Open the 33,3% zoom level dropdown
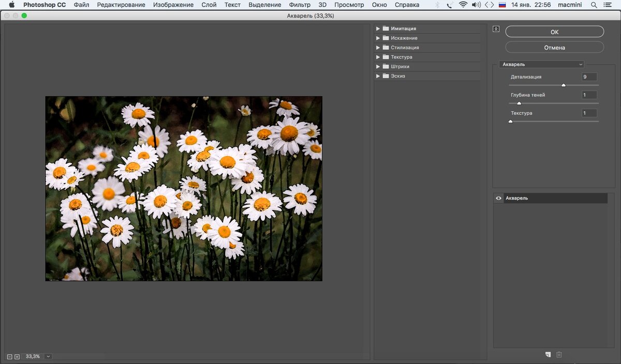Viewport: 621px width, 364px height. [48, 356]
